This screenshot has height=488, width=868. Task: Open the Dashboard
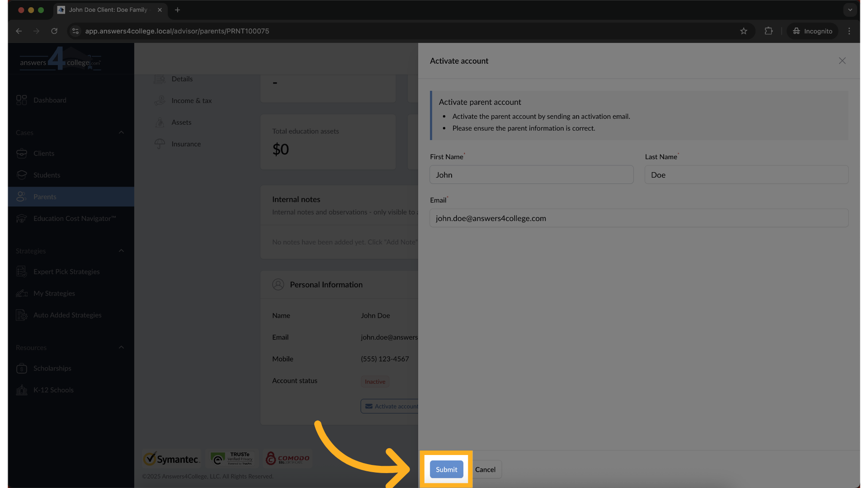50,100
